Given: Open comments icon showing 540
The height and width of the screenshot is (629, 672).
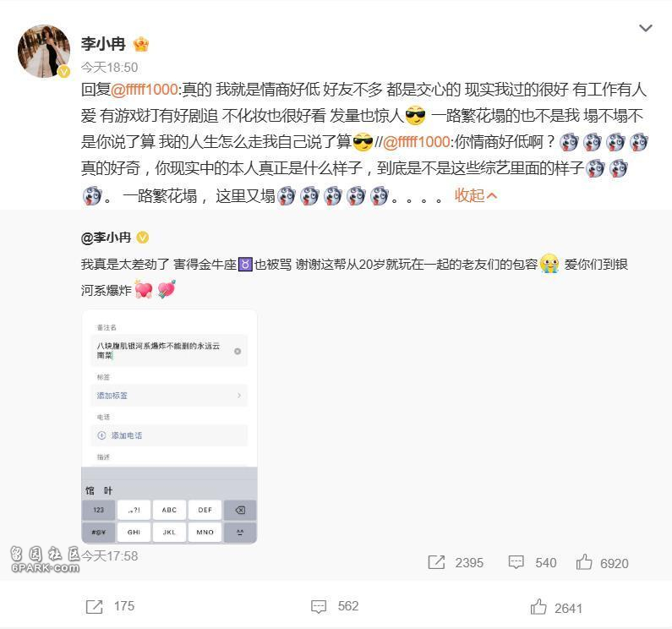Looking at the screenshot, I should [x=516, y=562].
